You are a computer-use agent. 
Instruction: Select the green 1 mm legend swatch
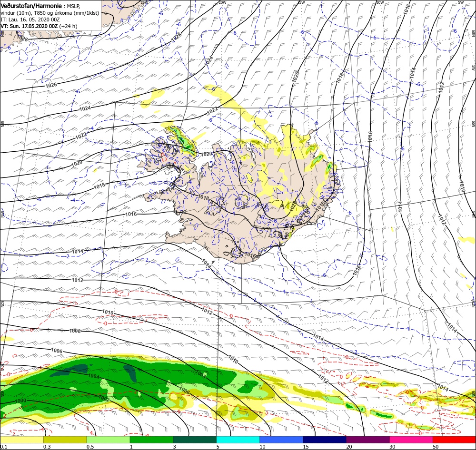[x=151, y=440]
